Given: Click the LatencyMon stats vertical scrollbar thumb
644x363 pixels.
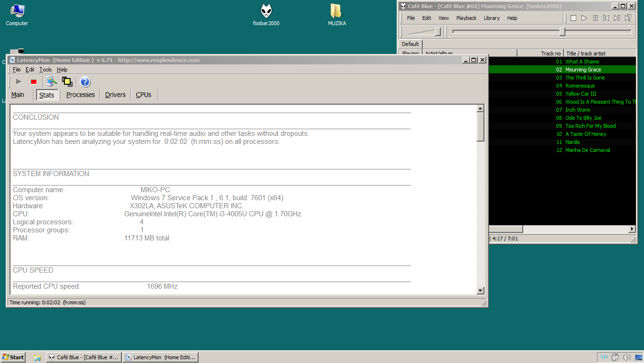Looking at the screenshot, I should [x=481, y=127].
